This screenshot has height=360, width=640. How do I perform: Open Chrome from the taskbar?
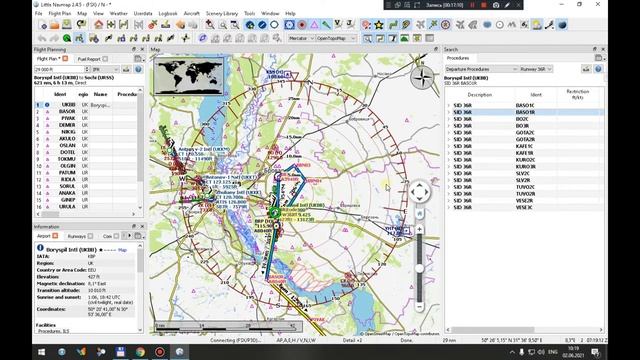[140, 351]
